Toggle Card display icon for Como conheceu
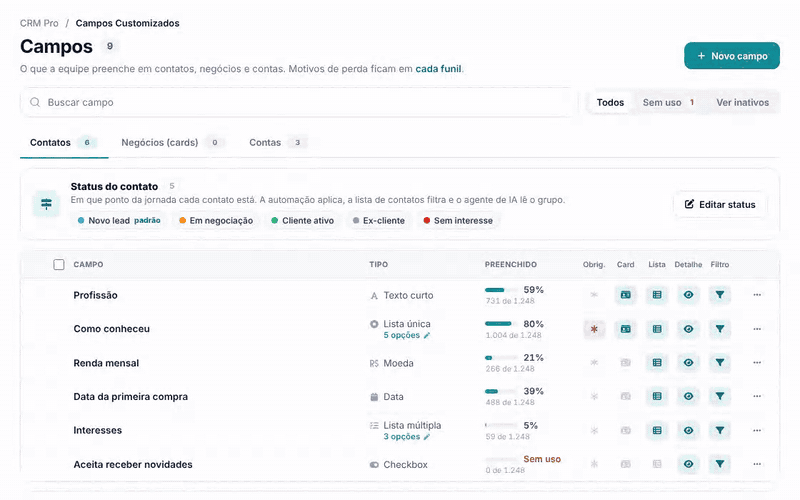This screenshot has height=500, width=800. [x=626, y=329]
